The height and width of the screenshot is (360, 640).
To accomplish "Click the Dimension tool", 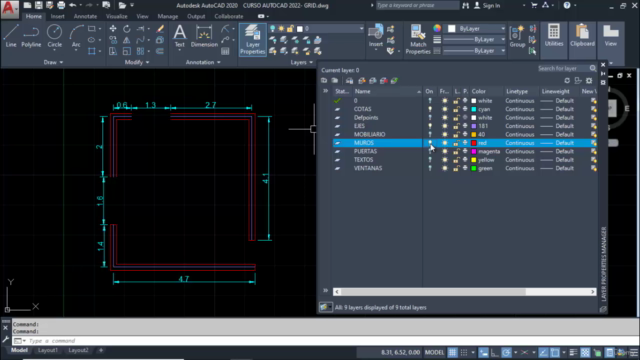I will tap(204, 36).
